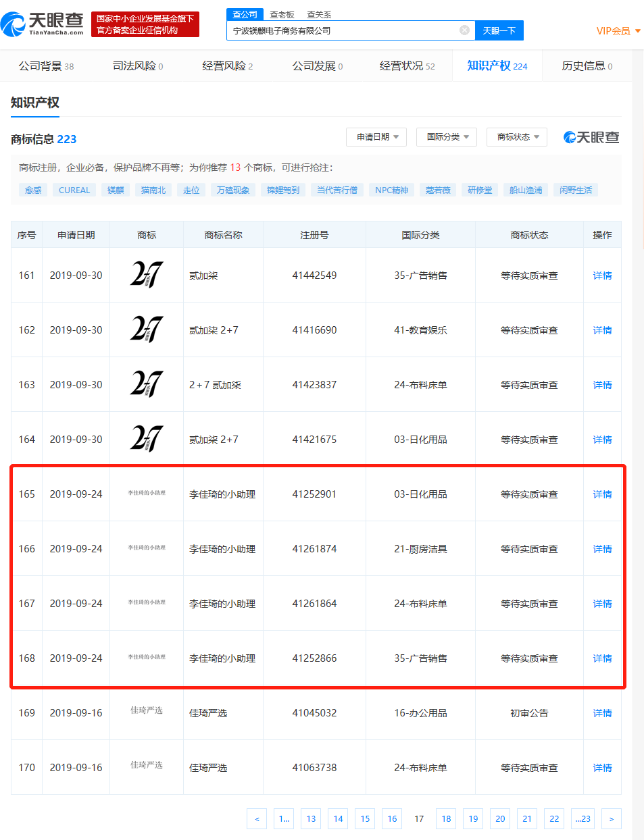The image size is (644, 840).
Task: Go to the previous page with the left arrow
Action: tap(257, 819)
